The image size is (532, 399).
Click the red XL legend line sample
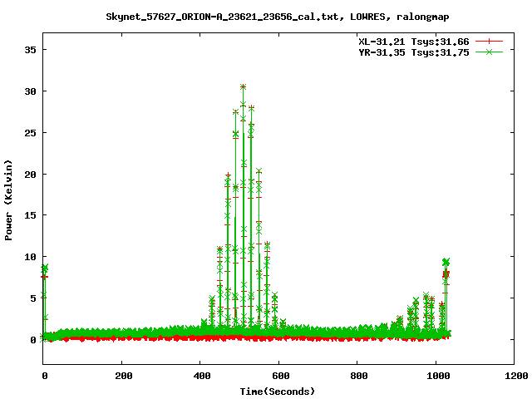point(489,42)
